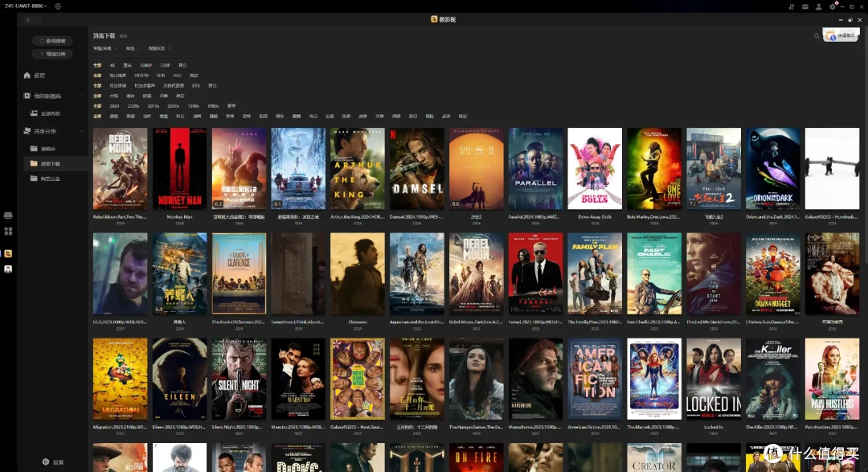Open the Silent Night poster
The width and height of the screenshot is (868, 472).
239,379
